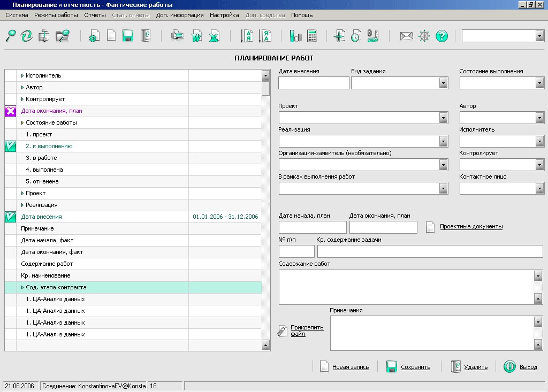Select the 3. в работе row
This screenshot has height=392, width=548.
(x=133, y=158)
